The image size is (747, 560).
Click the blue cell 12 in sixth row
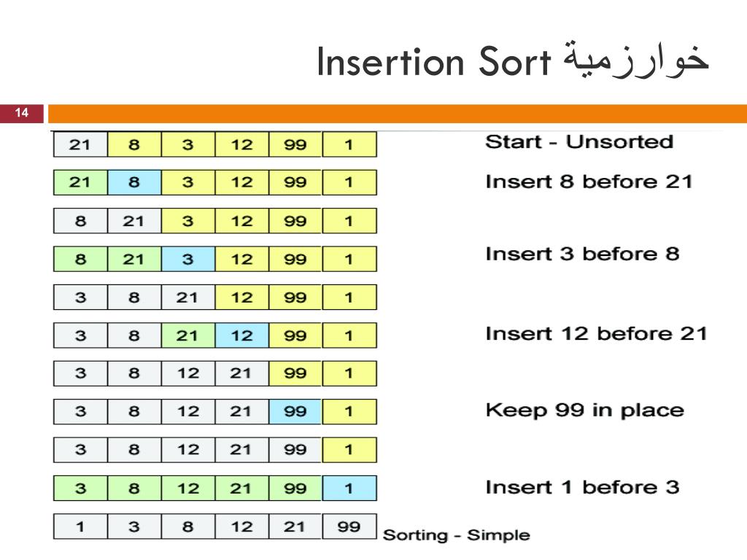[x=242, y=335]
